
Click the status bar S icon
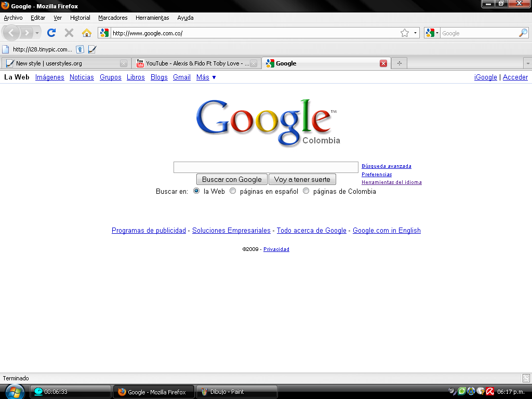pos(526,378)
